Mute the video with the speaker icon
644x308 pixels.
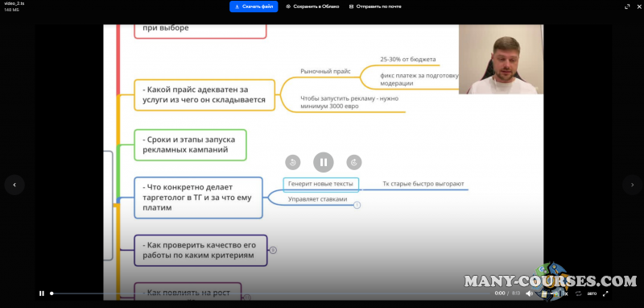(x=529, y=293)
